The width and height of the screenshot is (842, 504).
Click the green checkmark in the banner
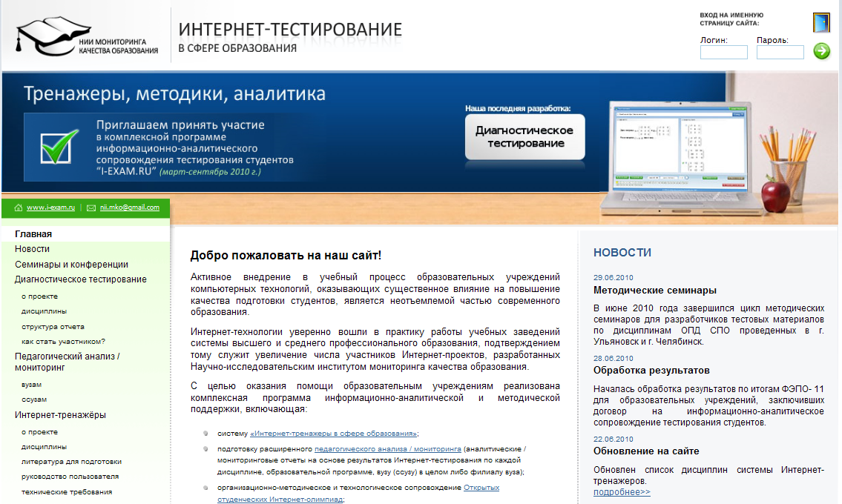click(60, 146)
